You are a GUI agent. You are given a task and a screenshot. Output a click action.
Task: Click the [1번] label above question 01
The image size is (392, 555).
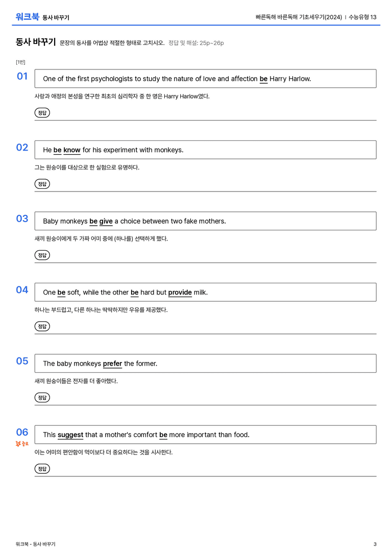(20, 62)
